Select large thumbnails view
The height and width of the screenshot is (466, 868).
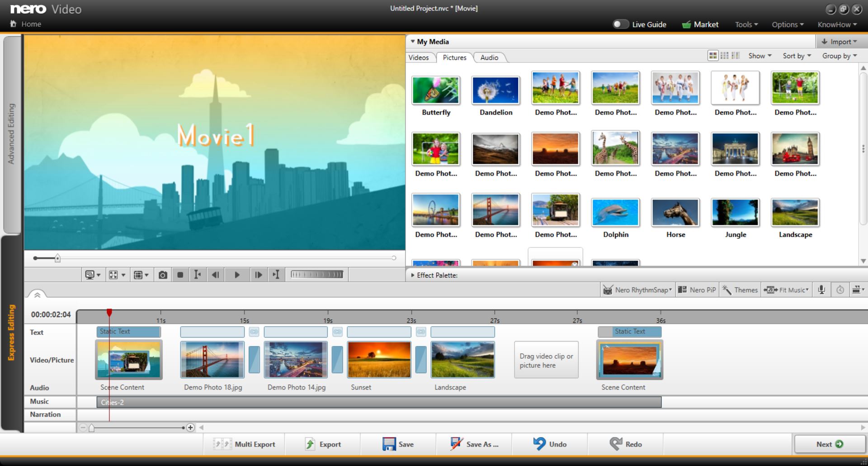[713, 56]
